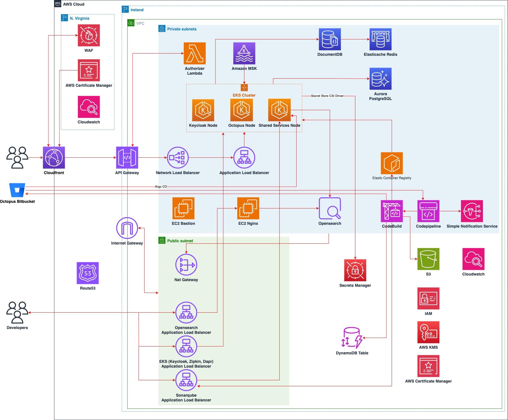The height and width of the screenshot is (420, 508).
Task: Click the EC2 Bastion icon
Action: tap(183, 208)
